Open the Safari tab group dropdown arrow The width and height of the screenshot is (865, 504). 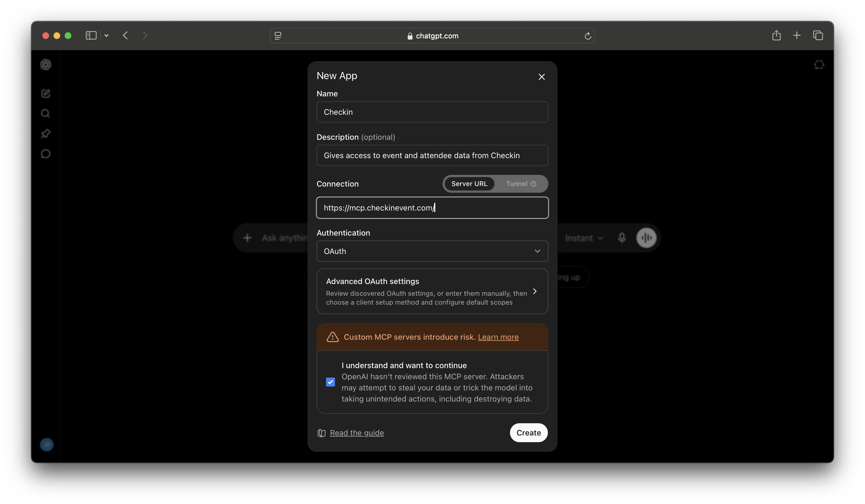(x=106, y=35)
